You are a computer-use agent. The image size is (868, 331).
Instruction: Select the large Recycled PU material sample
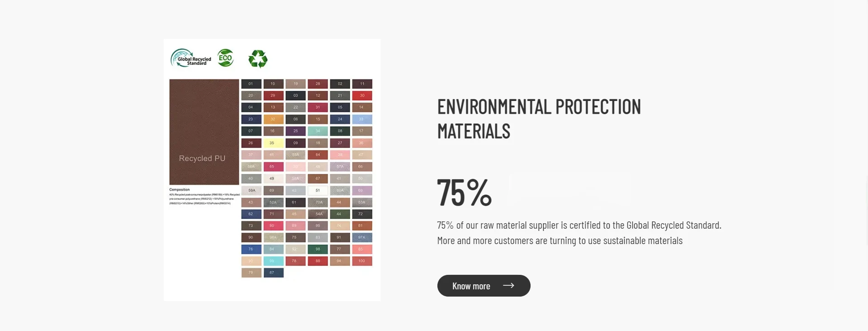(x=204, y=132)
